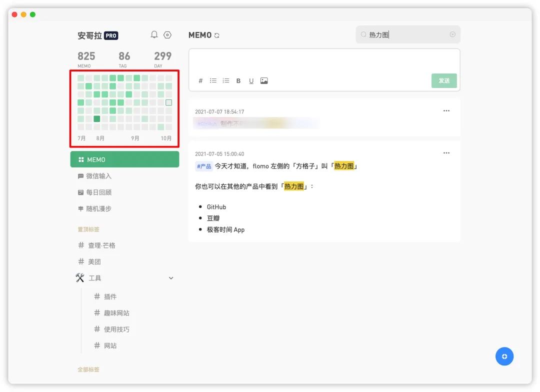Viewport: 540px width, 392px height.
Task: Insert a hashtag tag in editor
Action: (x=200, y=81)
